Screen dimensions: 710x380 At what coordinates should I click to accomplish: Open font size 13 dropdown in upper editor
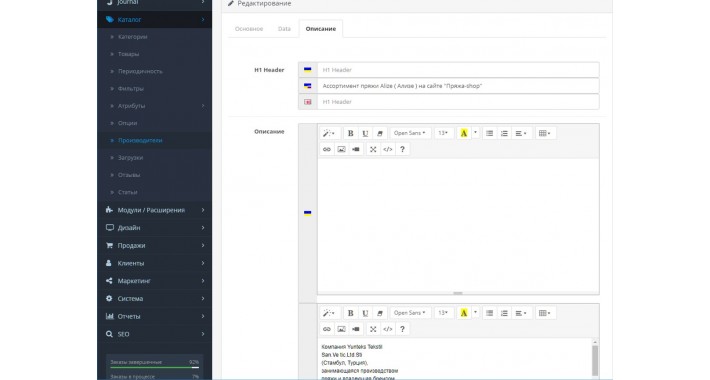point(443,133)
